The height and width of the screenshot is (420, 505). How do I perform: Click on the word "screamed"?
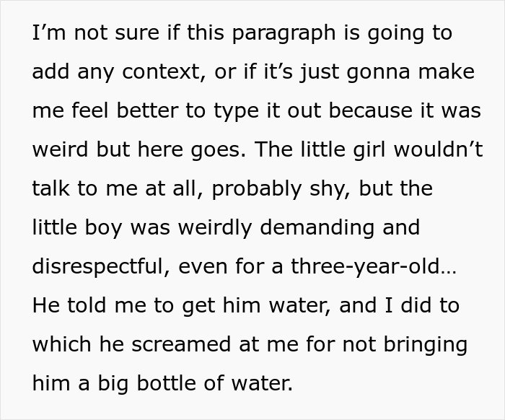(x=181, y=344)
